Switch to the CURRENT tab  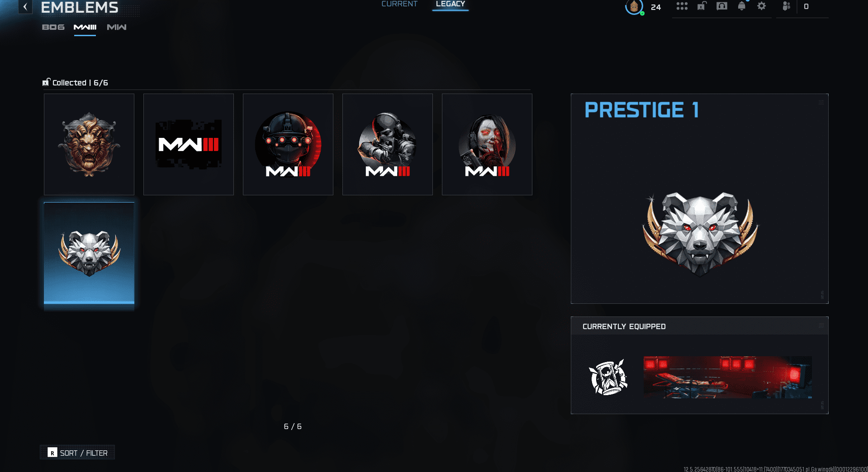coord(399,4)
